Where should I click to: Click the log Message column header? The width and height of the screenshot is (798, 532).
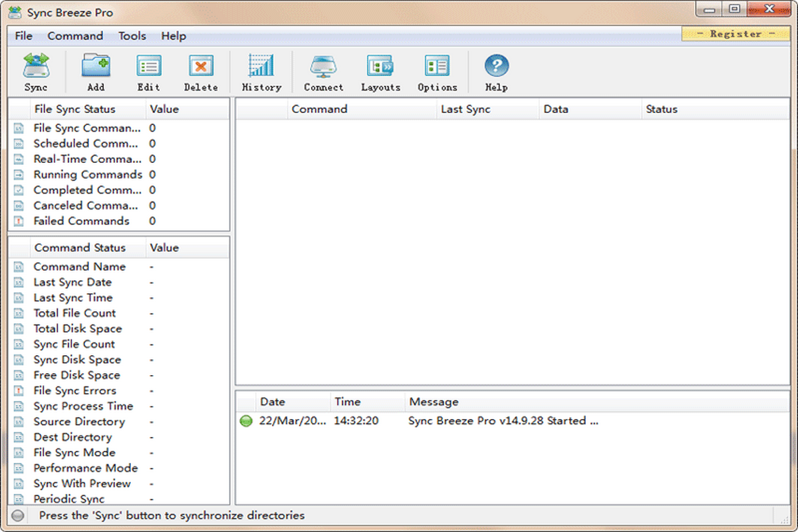tap(597, 402)
